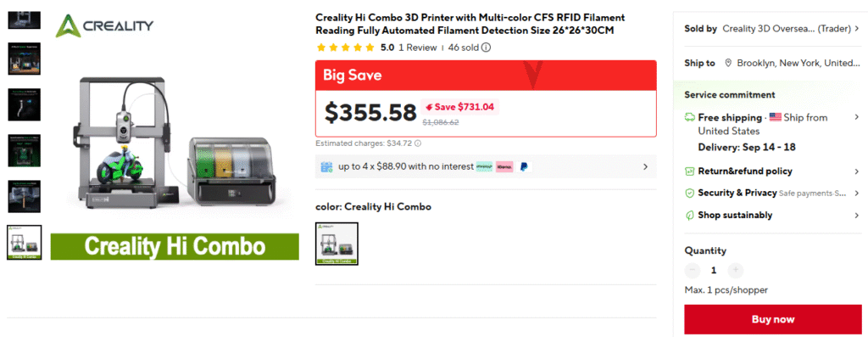Click the free shipping truck icon
868x337 pixels.
coord(690,117)
